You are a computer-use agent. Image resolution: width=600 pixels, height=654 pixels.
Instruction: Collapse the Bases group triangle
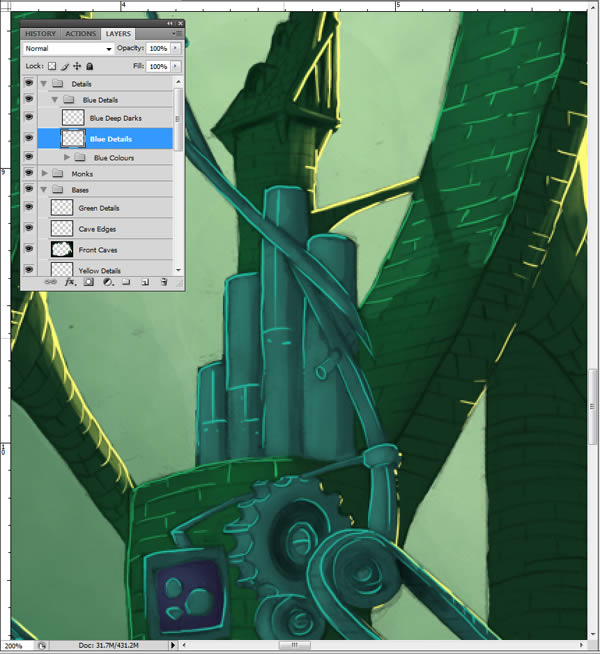(x=44, y=190)
